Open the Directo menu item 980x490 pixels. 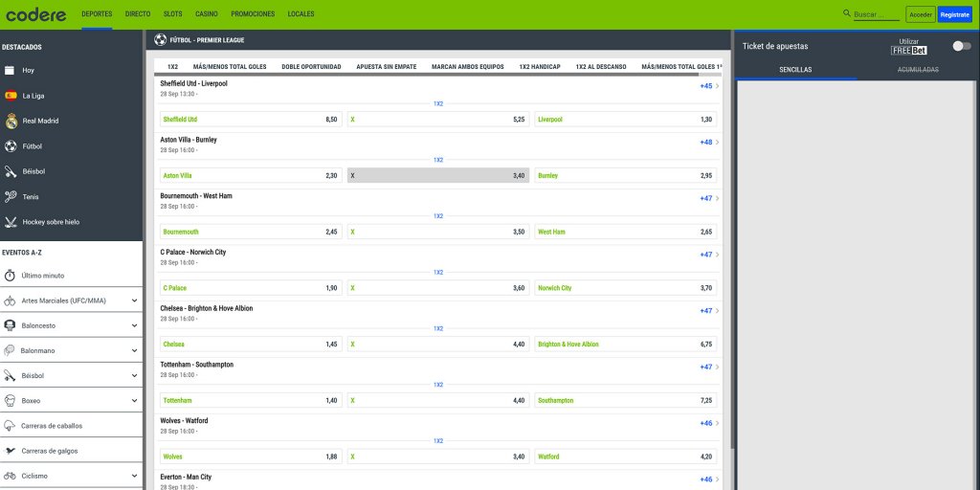tap(138, 13)
